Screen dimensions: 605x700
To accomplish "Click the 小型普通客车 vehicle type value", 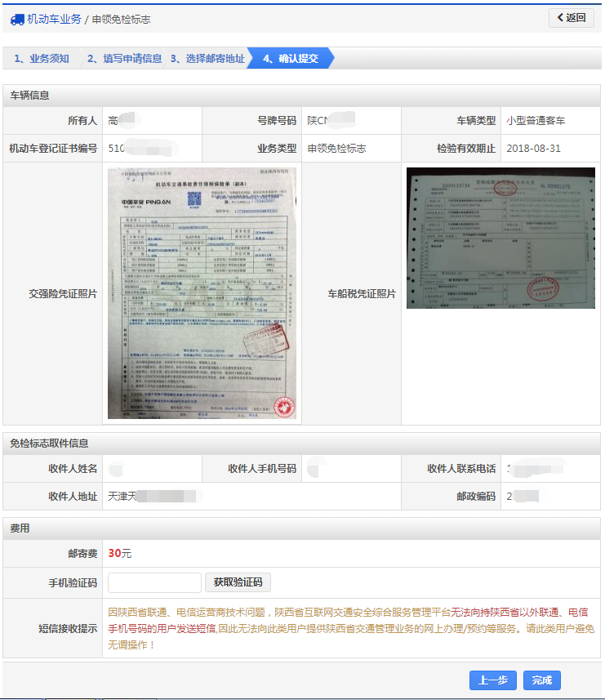I will tap(535, 121).
